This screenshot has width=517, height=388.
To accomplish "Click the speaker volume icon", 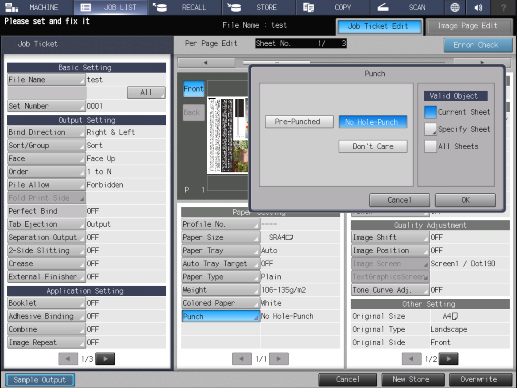I will pyautogui.click(x=479, y=7).
